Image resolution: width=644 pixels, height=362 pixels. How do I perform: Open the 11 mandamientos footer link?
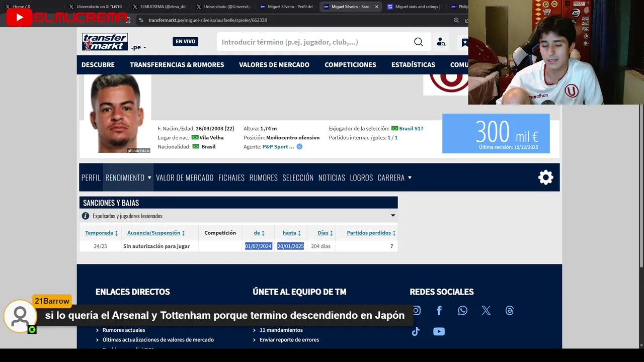pos(281,330)
